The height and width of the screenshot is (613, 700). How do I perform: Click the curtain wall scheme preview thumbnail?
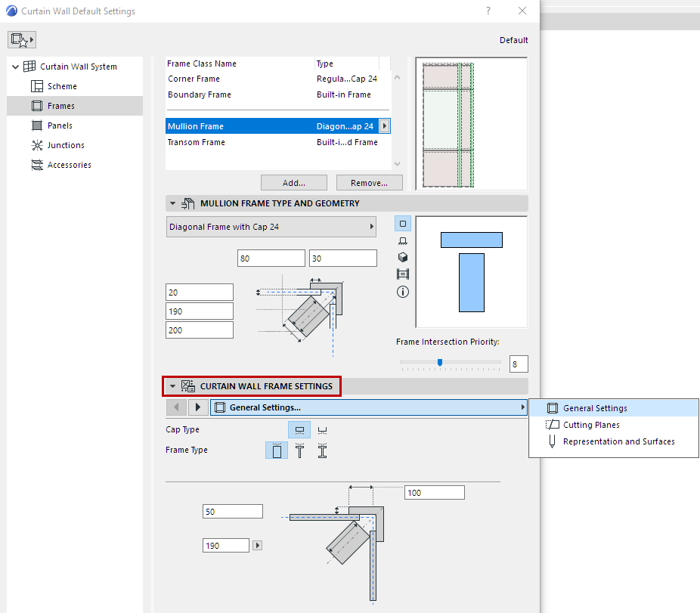click(472, 124)
